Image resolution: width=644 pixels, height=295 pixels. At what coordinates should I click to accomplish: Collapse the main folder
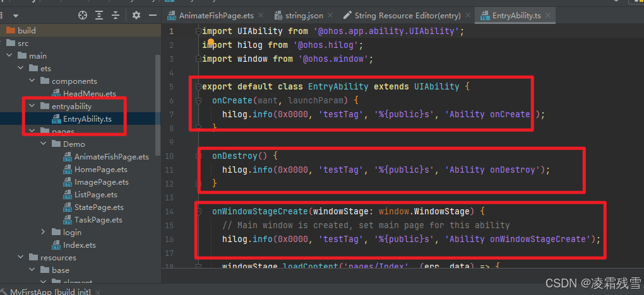[9, 56]
